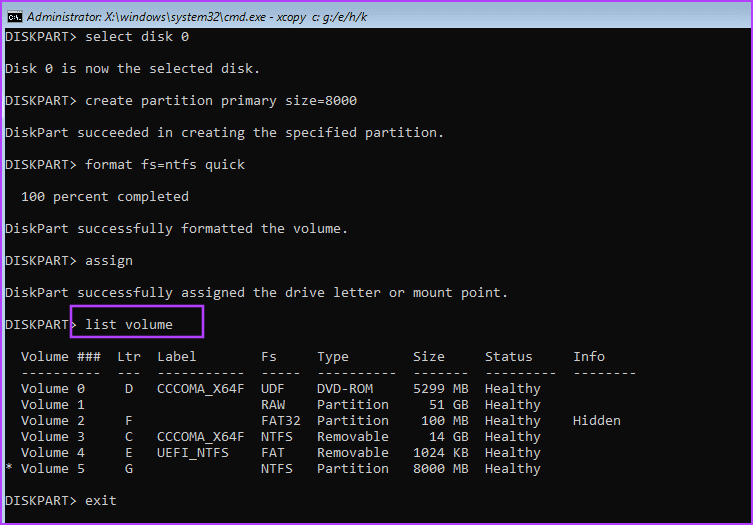Click 'DVD-ROM' type cell
This screenshot has width=753, height=525.
[345, 389]
